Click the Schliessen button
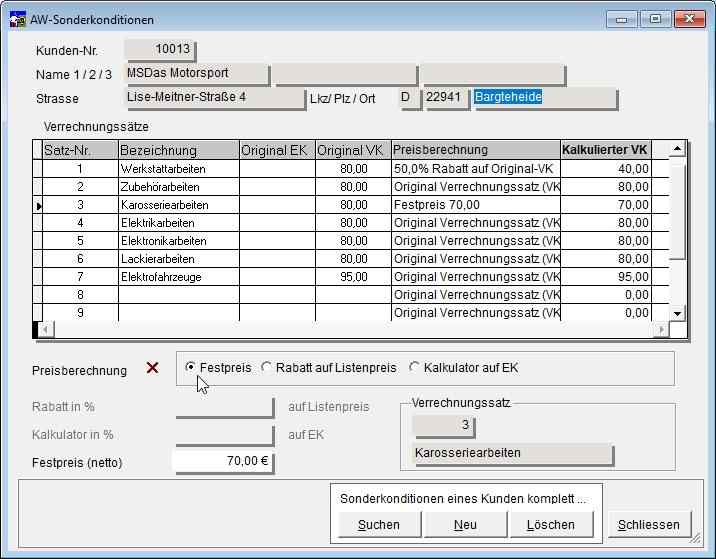The height and width of the screenshot is (559, 716). (x=649, y=525)
